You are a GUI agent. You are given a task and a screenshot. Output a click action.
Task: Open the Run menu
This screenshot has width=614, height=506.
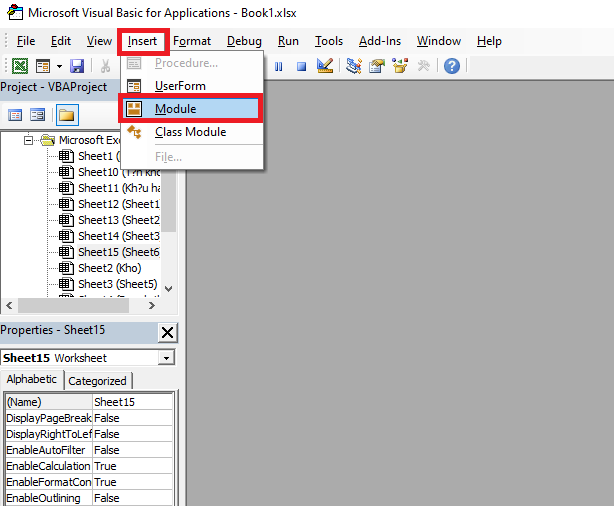(288, 41)
